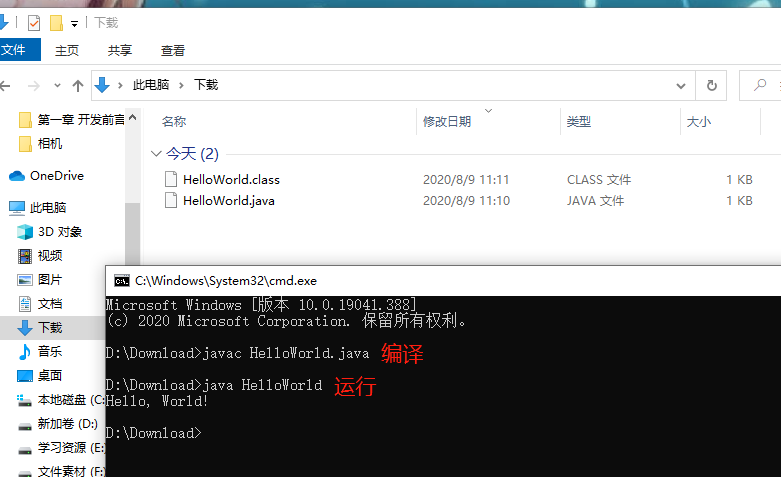Open 本地磁盘 (C:) drive in sidebar
This screenshot has width=781, height=477.
tap(61, 399)
